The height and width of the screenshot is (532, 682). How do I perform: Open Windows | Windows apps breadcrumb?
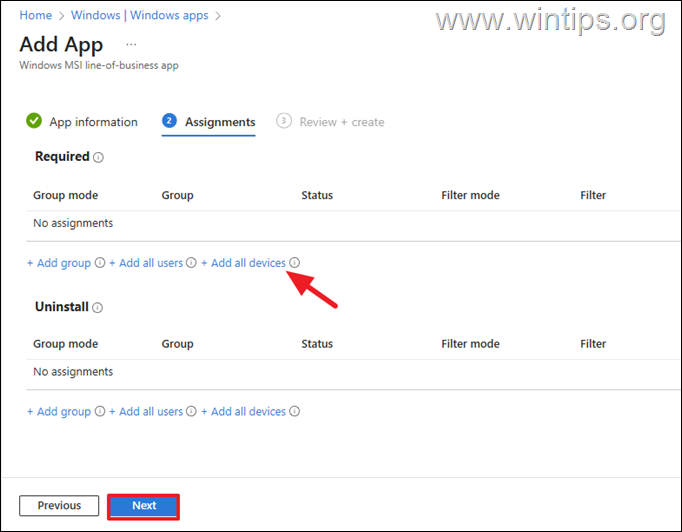[140, 16]
